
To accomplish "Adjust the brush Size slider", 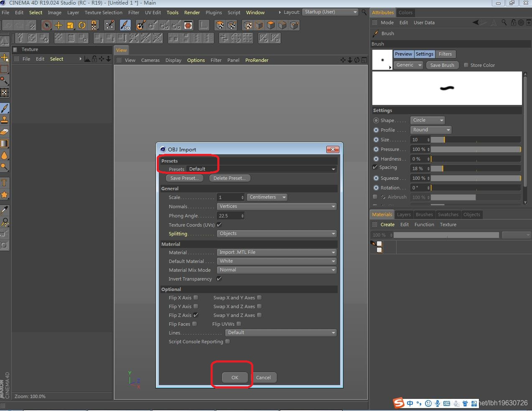I will tap(476, 140).
